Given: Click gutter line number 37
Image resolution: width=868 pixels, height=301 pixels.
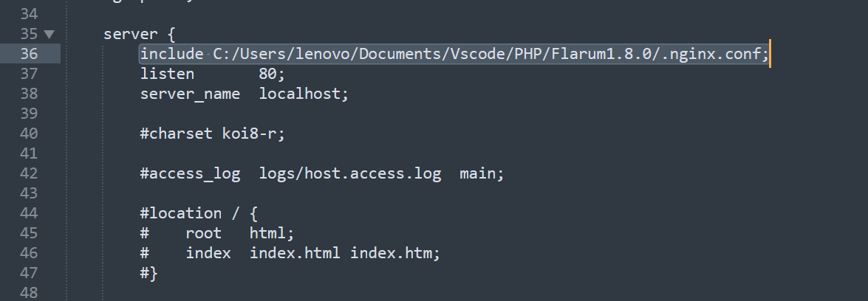Looking at the screenshot, I should click(29, 74).
